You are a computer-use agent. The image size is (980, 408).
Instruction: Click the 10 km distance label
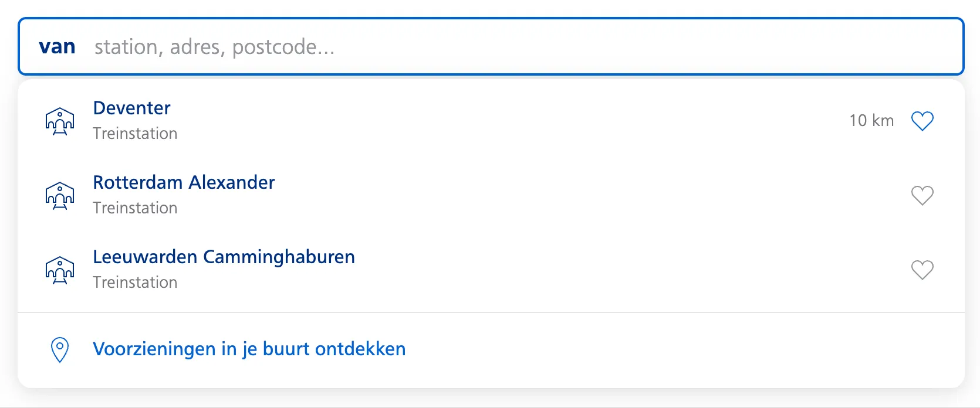point(871,121)
